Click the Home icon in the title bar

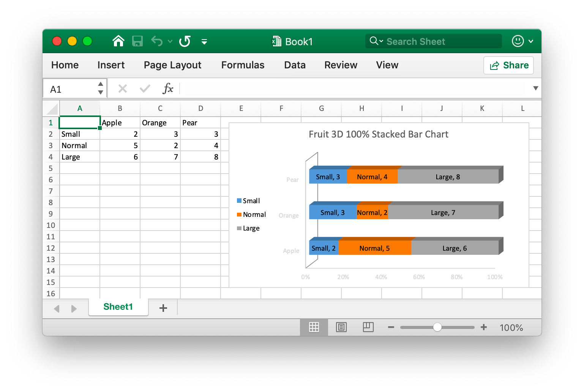pos(118,41)
